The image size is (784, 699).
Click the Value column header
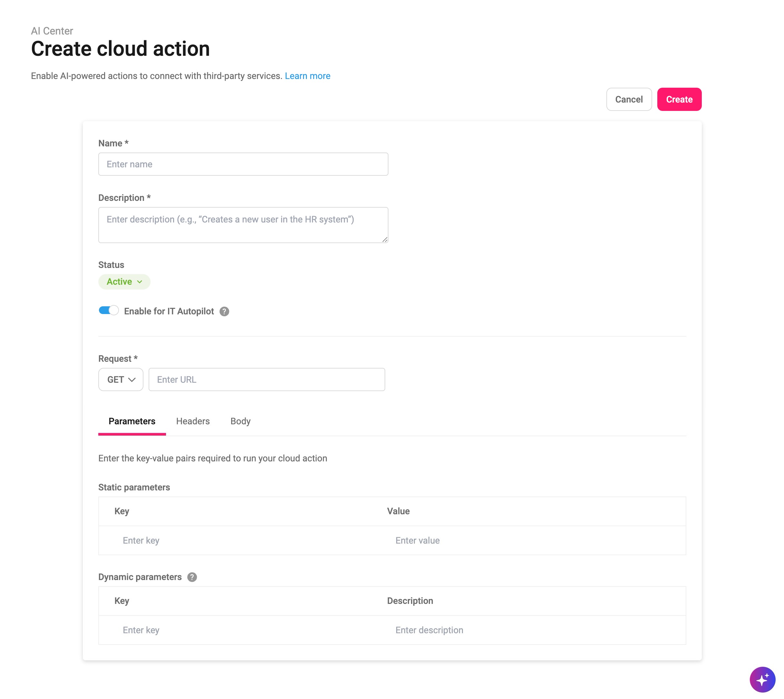(x=398, y=511)
